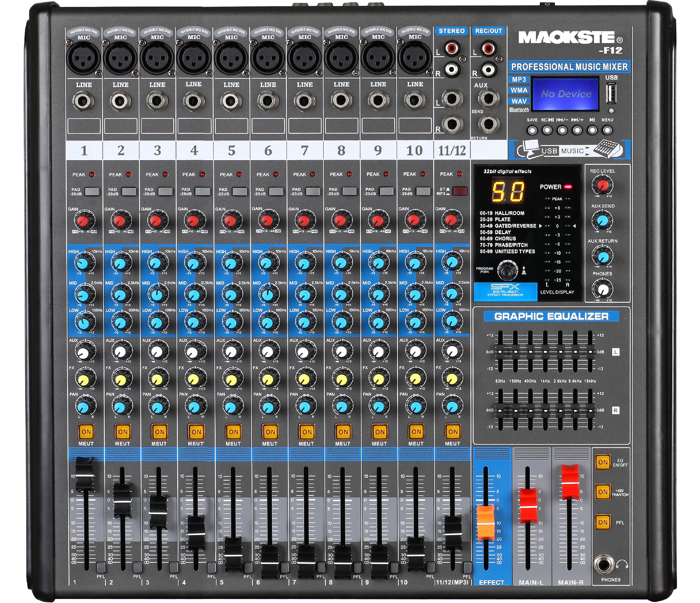Screen dimensions: 700x603
Task: Click the '50-59 DELAY' effect label
Action: (495, 232)
